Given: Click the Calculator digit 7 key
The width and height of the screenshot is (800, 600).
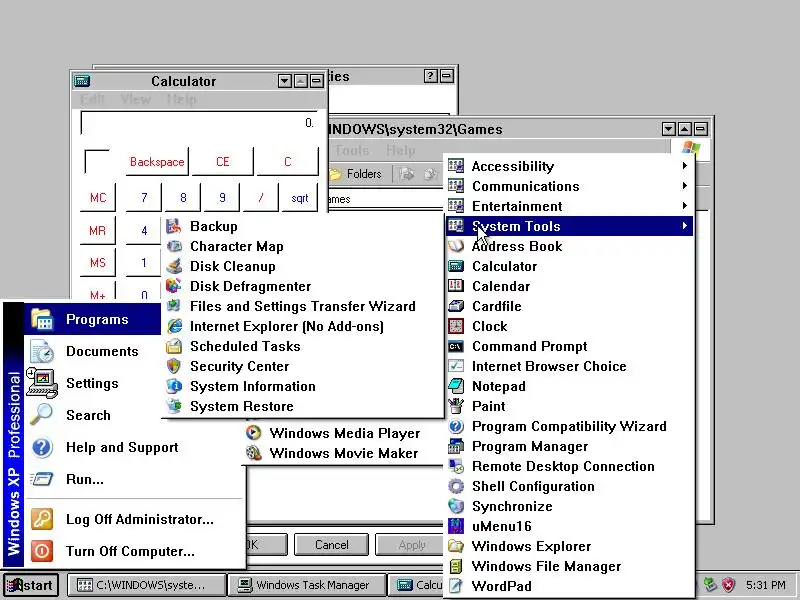Looking at the screenshot, I should pos(144,197).
